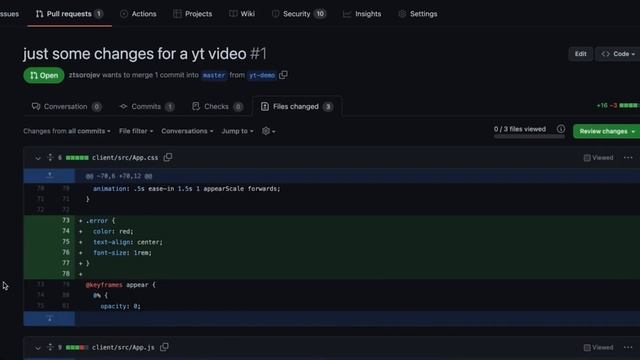Select the Files changed tab
The height and width of the screenshot is (360, 640).
coord(297,107)
